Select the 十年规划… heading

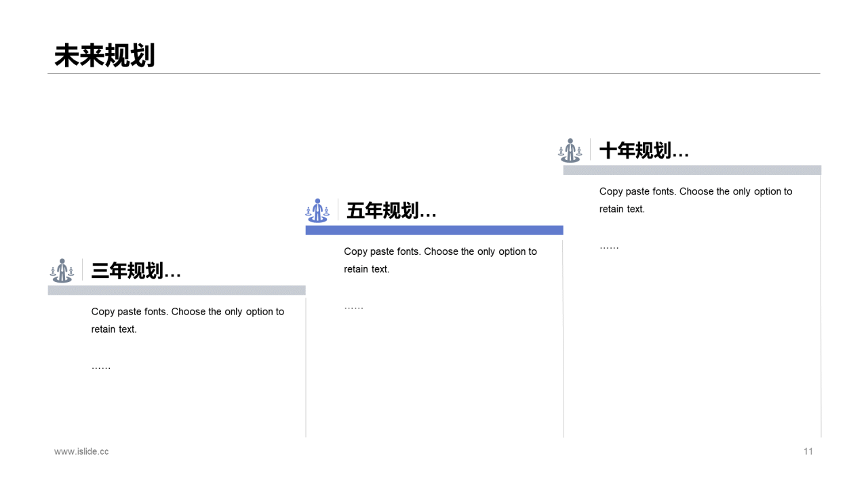tap(644, 150)
